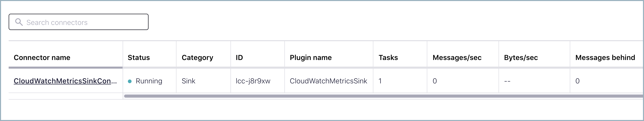Viewport: 644px width, 121px height.
Task: Click the search magnifier icon
Action: pos(19,22)
